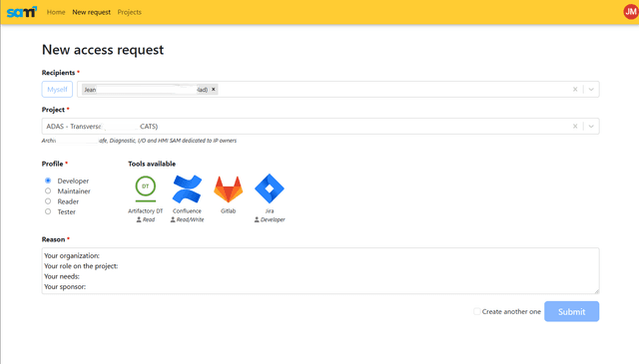Click the 'Gitlab' tool label

[x=229, y=210]
